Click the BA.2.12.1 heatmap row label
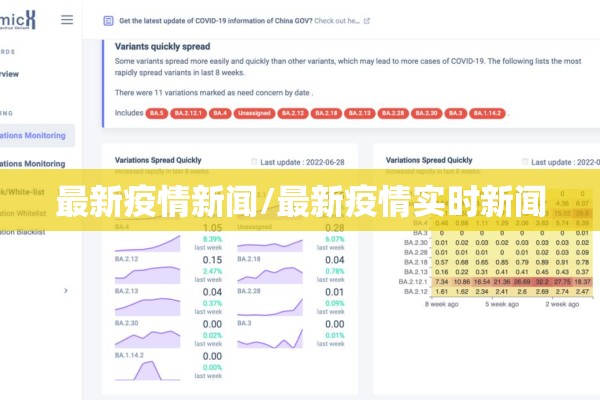 coord(413,282)
